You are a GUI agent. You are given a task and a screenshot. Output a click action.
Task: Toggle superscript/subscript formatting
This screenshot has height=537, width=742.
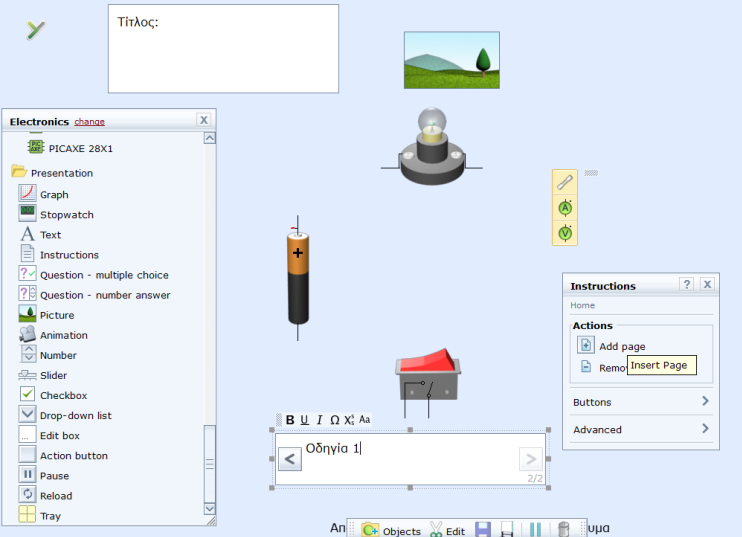[349, 420]
